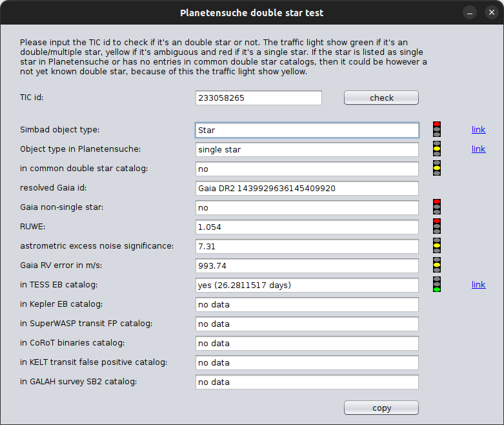Click the RUWE value field showing 1.054
Screen dimensions: 504x425
[x=307, y=227]
